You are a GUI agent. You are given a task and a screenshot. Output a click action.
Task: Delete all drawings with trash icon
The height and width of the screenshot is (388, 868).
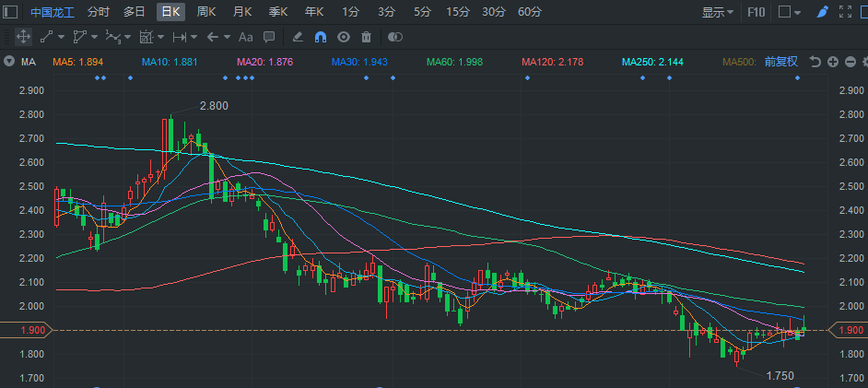tap(366, 37)
